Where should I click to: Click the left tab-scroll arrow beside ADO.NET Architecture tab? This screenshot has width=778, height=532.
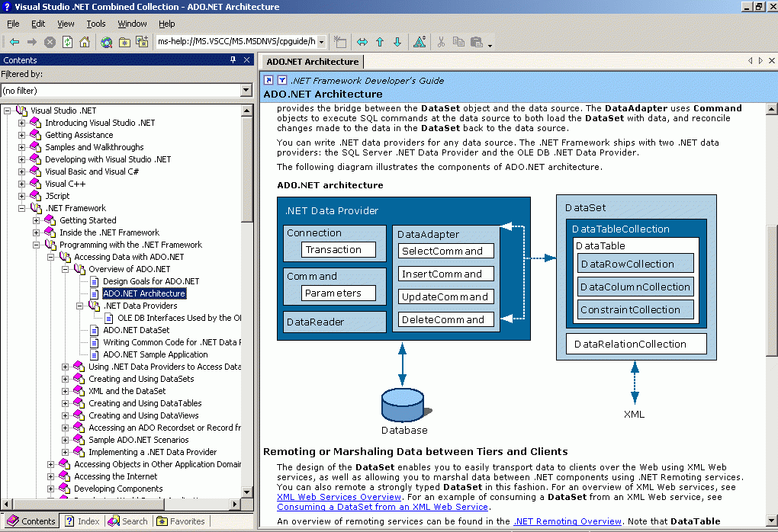[x=751, y=60]
